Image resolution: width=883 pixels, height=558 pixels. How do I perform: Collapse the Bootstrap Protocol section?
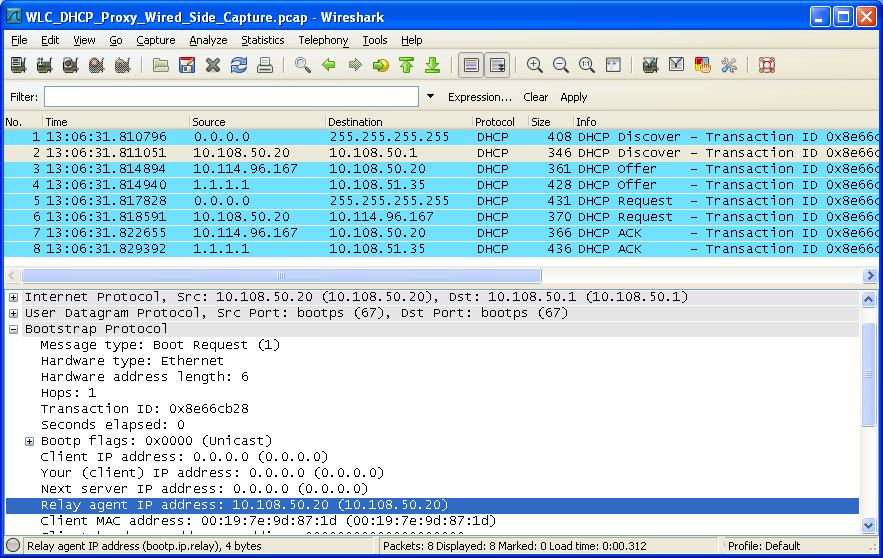pyautogui.click(x=14, y=329)
